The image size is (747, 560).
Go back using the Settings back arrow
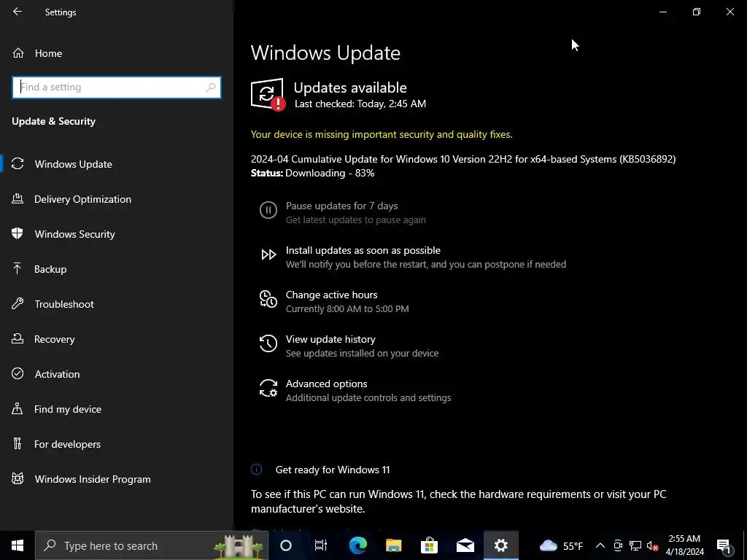(x=18, y=12)
